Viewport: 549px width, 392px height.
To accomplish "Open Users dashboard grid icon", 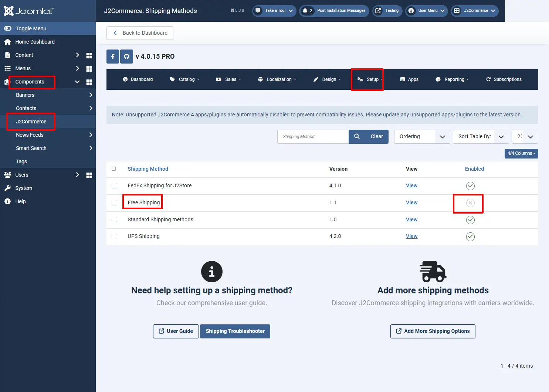I will point(89,175).
